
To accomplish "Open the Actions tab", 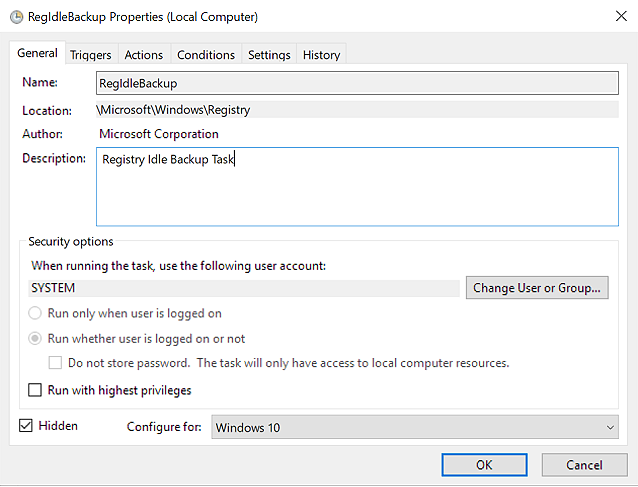I will click(x=144, y=55).
